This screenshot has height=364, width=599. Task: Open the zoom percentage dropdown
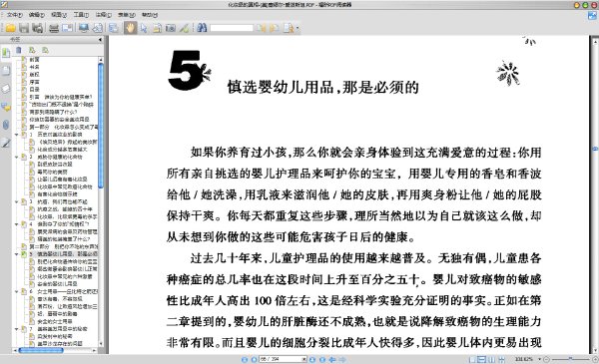click(539, 359)
